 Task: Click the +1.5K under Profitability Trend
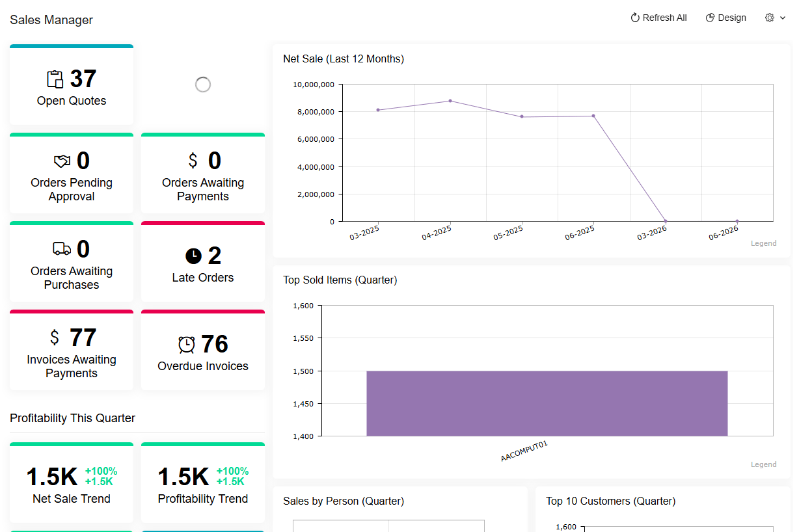pyautogui.click(x=230, y=482)
